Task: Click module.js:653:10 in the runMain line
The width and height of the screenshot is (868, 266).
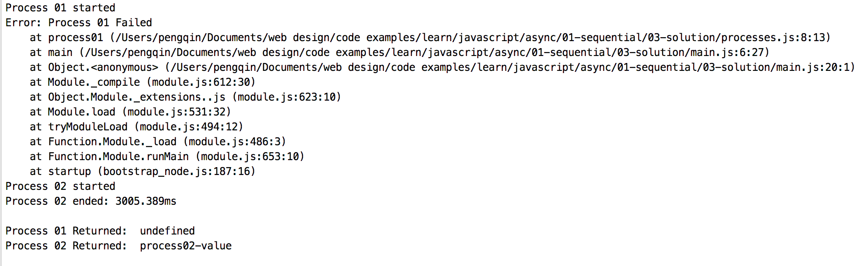Action: pos(250,157)
